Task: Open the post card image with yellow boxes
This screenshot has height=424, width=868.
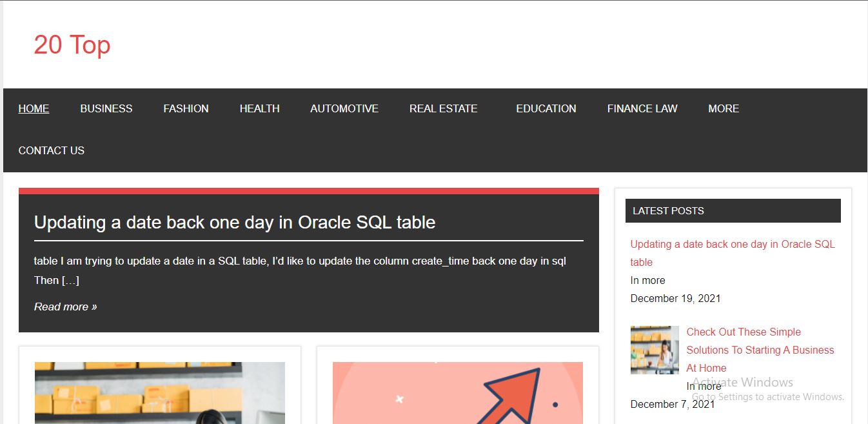Action: tap(160, 392)
